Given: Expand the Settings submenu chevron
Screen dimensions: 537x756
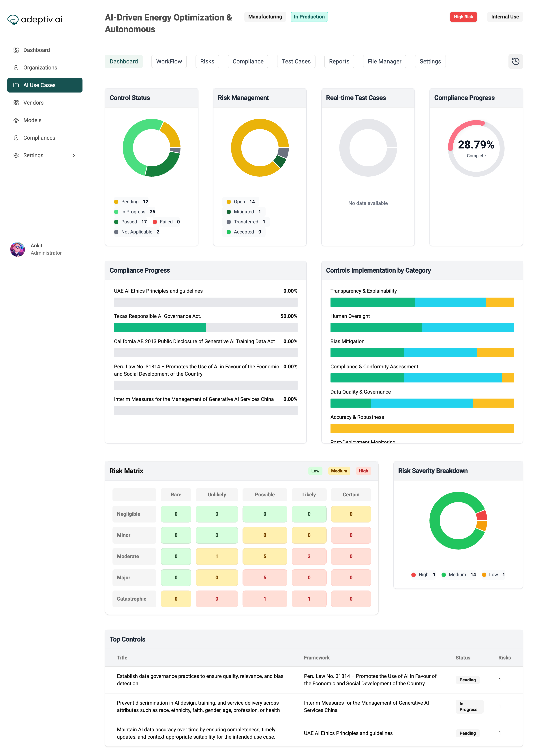Looking at the screenshot, I should tap(73, 155).
